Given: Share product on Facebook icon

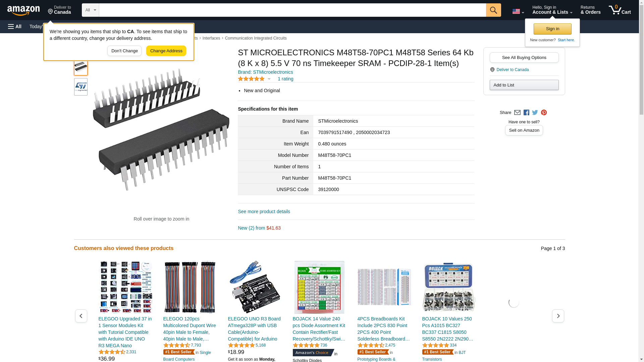Looking at the screenshot, I should pos(526,113).
